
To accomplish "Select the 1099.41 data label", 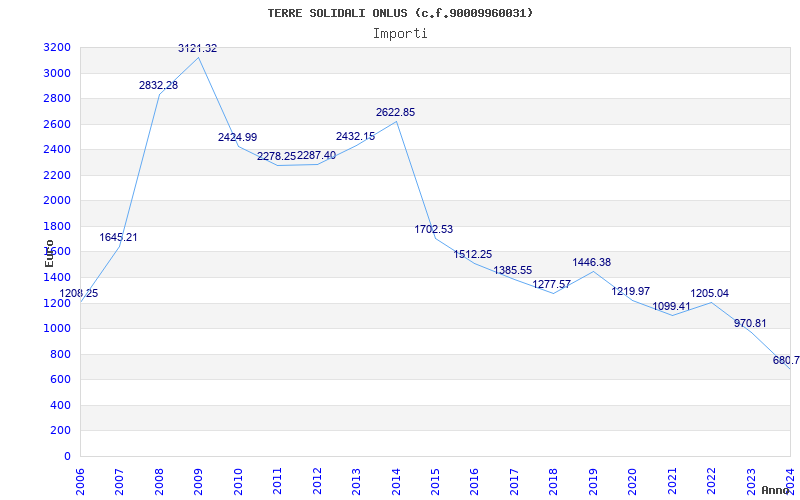I will [x=671, y=306].
